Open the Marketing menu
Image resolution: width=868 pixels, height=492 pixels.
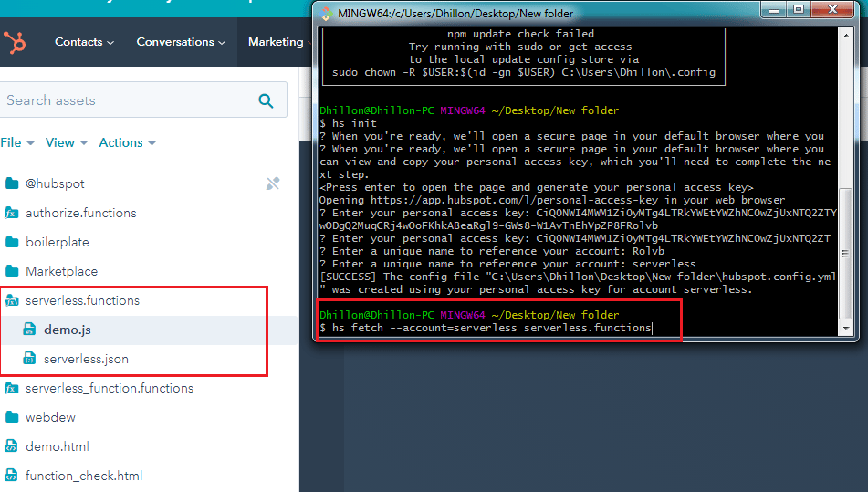click(x=279, y=42)
